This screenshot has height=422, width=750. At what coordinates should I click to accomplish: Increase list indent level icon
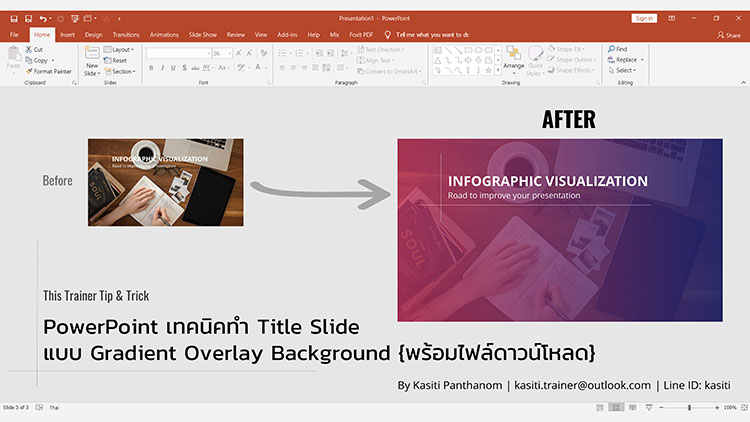click(x=330, y=53)
